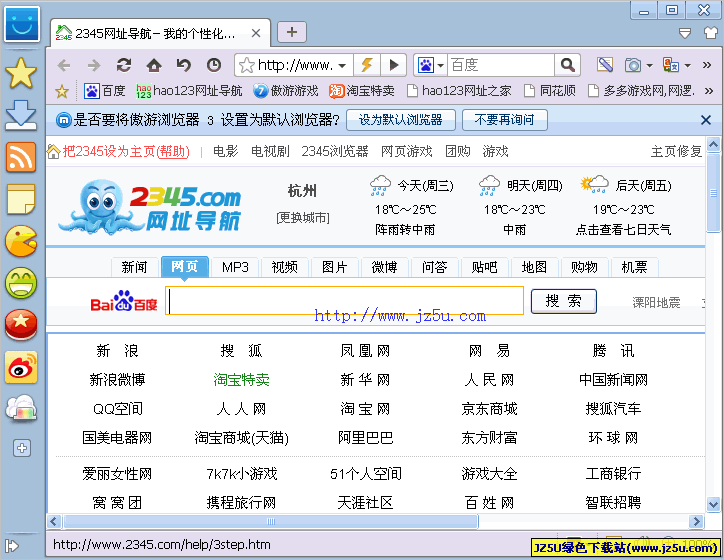
Task: Show more toolbar items chevron
Action: click(x=707, y=65)
